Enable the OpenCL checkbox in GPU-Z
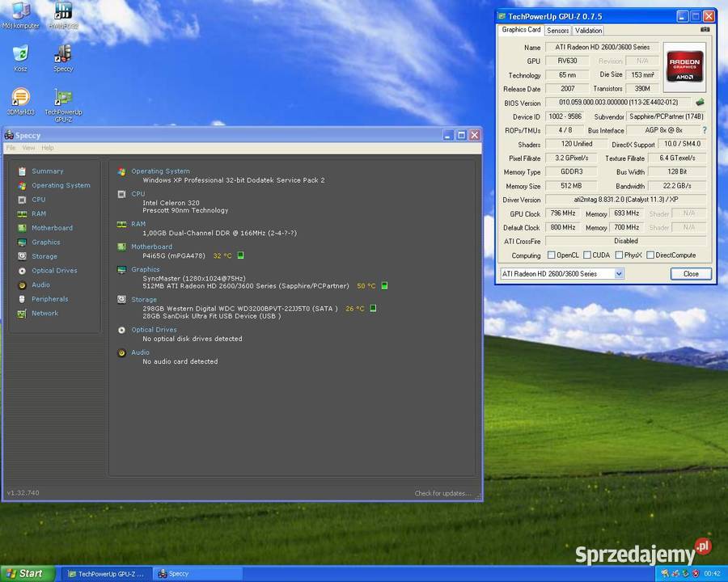This screenshot has height=582, width=728. [551, 255]
